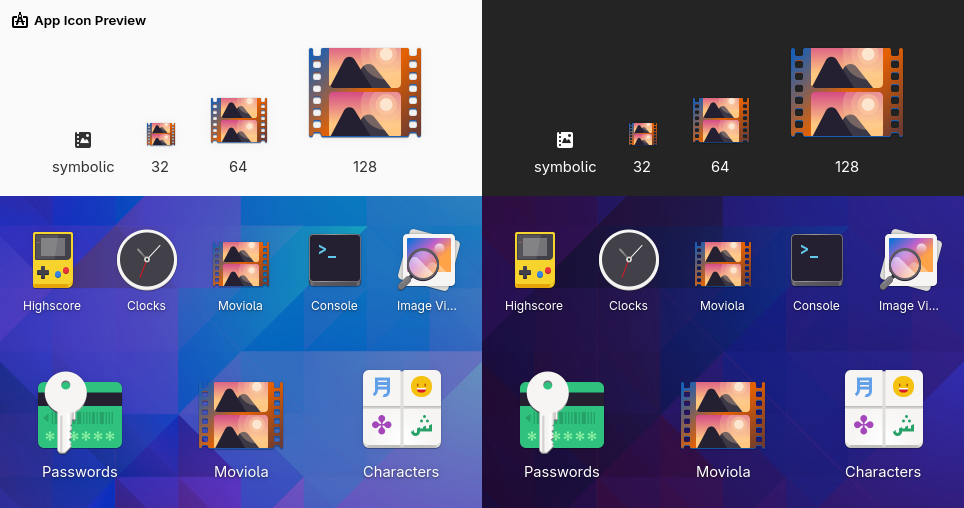Click top-row 'Moviola' label on light wallpaper
Viewport: 964px width, 508px height.
coord(240,306)
